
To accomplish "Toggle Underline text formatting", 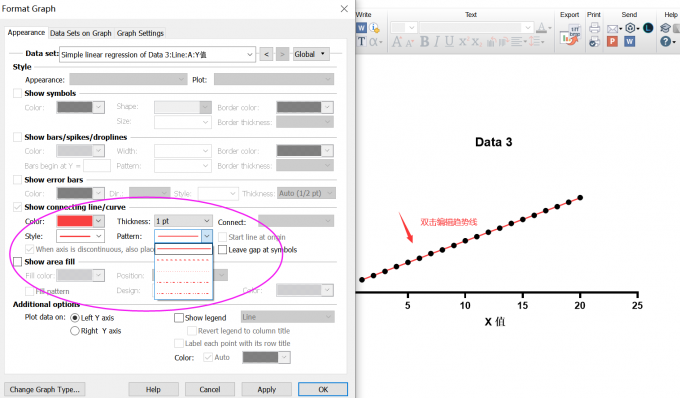I will point(449,42).
